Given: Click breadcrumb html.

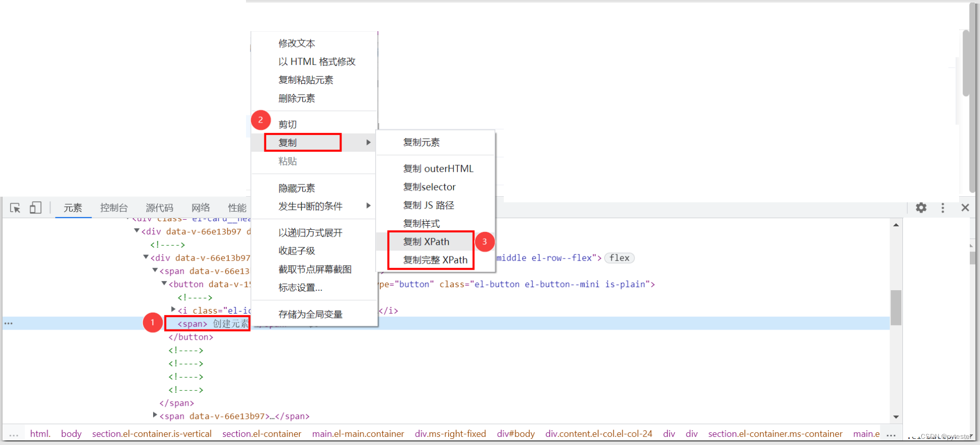Looking at the screenshot, I should [x=40, y=434].
